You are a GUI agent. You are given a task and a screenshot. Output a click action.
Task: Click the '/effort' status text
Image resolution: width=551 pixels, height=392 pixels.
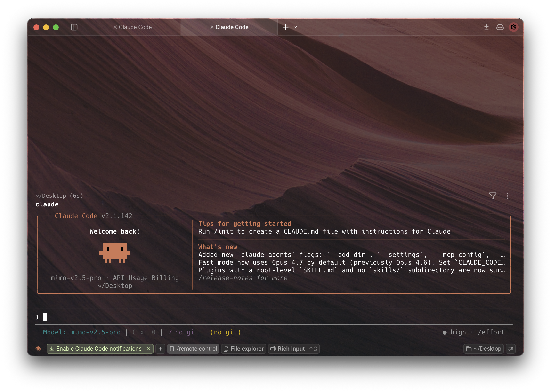pos(491,332)
